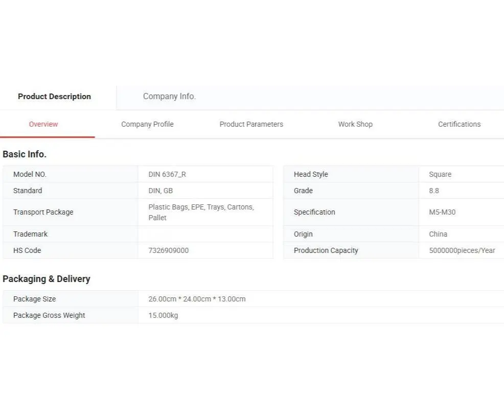Go to the Company Profile section
The width and height of the screenshot is (504, 420).
(x=147, y=124)
